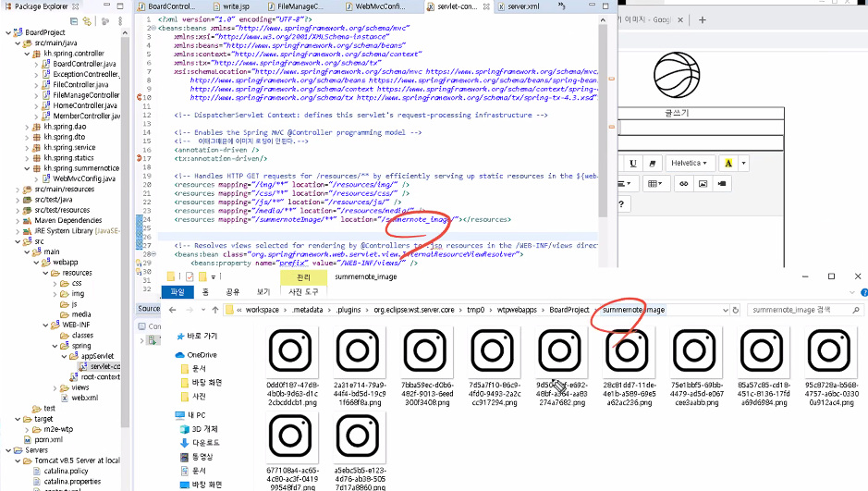Click question mark help button in editor

click(621, 204)
